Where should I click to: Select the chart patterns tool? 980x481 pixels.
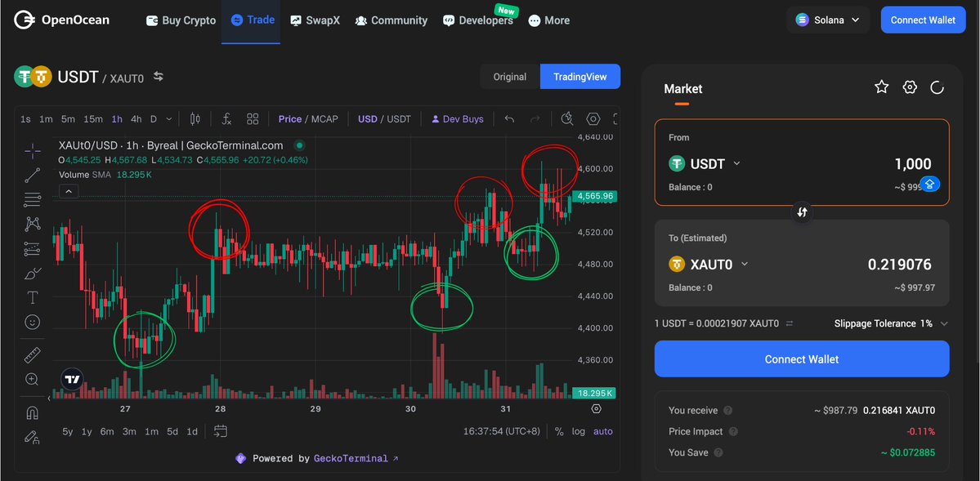(33, 224)
